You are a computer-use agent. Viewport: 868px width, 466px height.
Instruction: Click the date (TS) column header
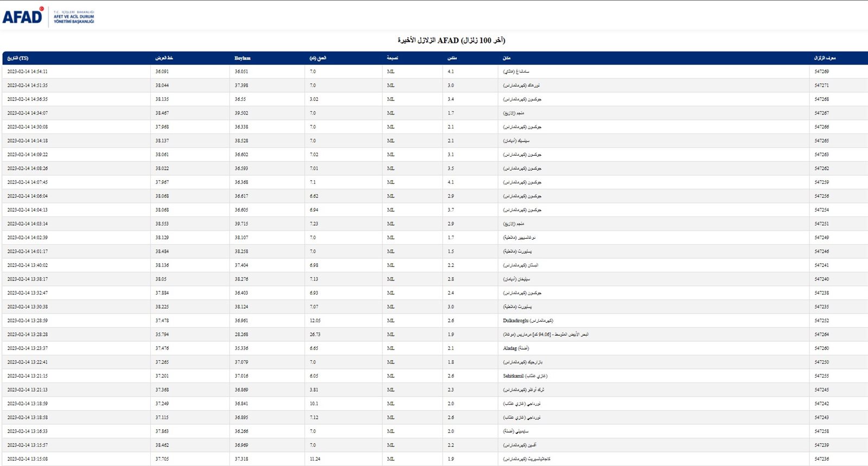pos(18,58)
